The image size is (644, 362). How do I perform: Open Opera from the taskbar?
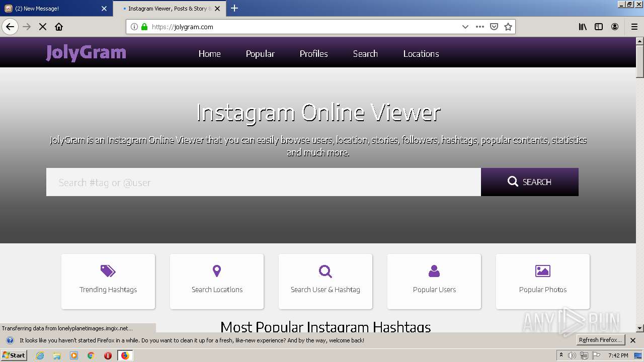(108, 355)
